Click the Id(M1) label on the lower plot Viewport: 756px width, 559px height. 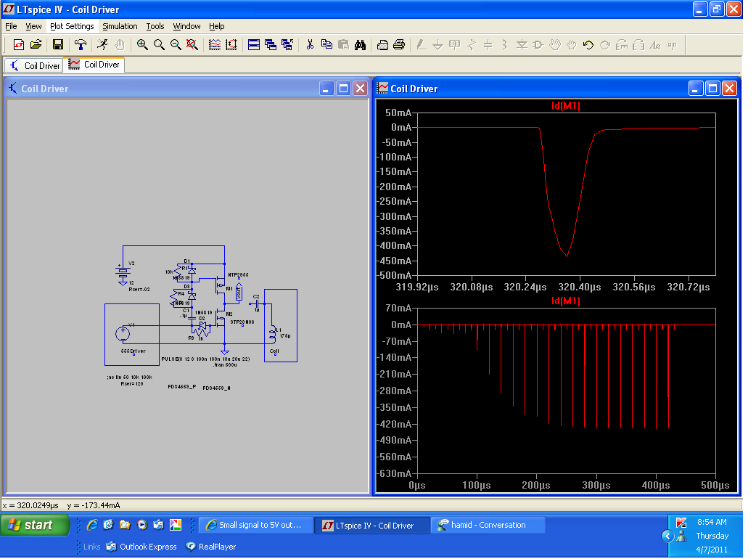[566, 301]
